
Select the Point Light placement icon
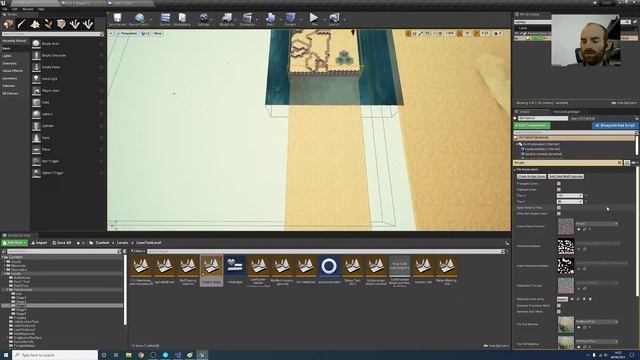click(x=36, y=79)
